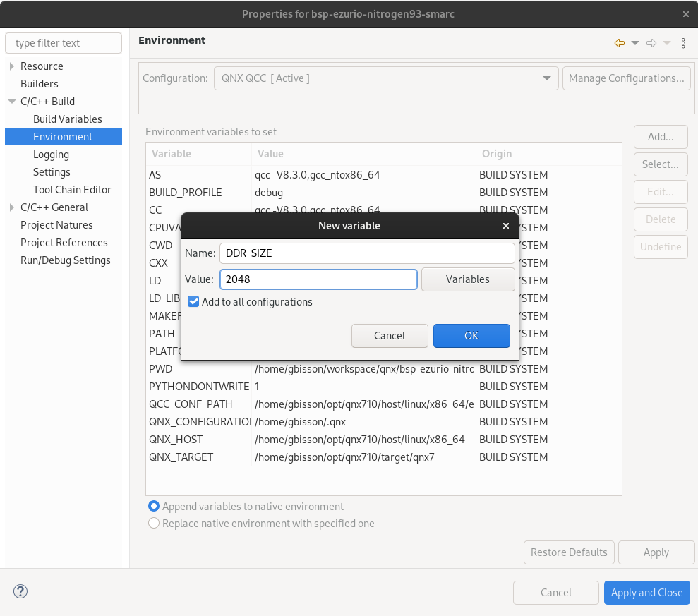Click Restore Defaults
The image size is (698, 616).
click(569, 552)
